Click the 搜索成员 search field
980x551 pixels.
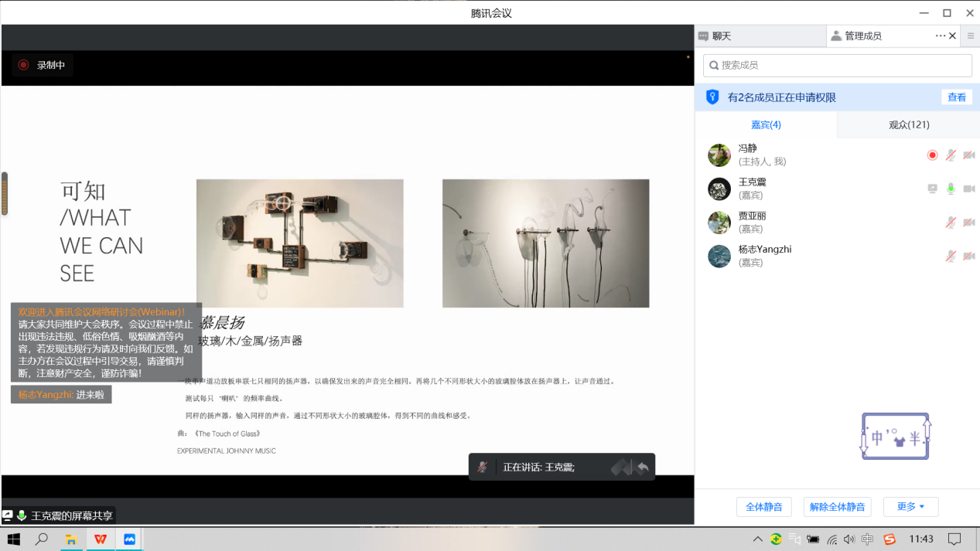tap(837, 65)
